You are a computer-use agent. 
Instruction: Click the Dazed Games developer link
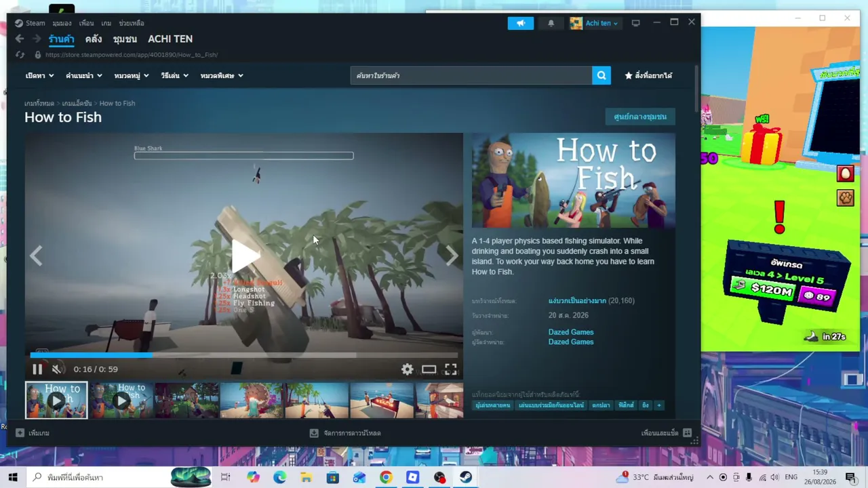tap(571, 332)
